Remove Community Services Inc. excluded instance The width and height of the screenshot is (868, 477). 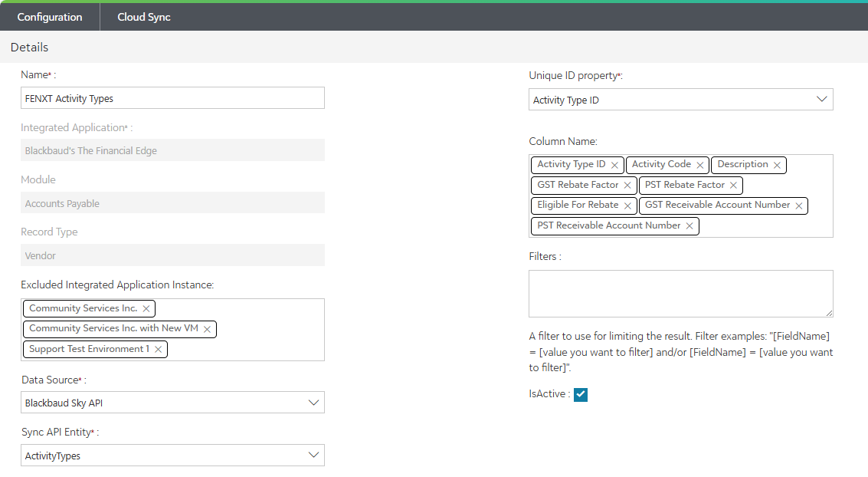(x=146, y=308)
